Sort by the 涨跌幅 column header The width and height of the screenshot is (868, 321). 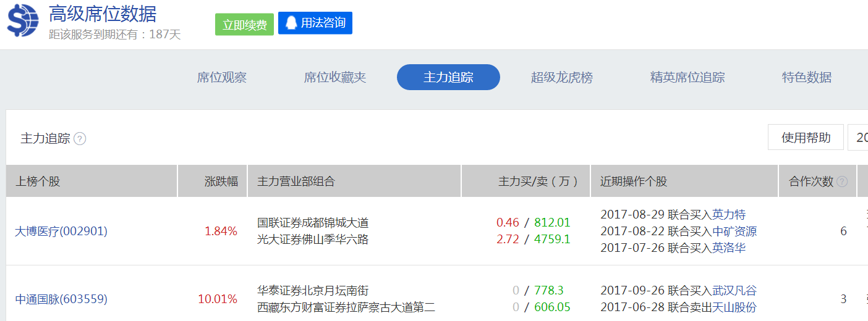click(221, 181)
